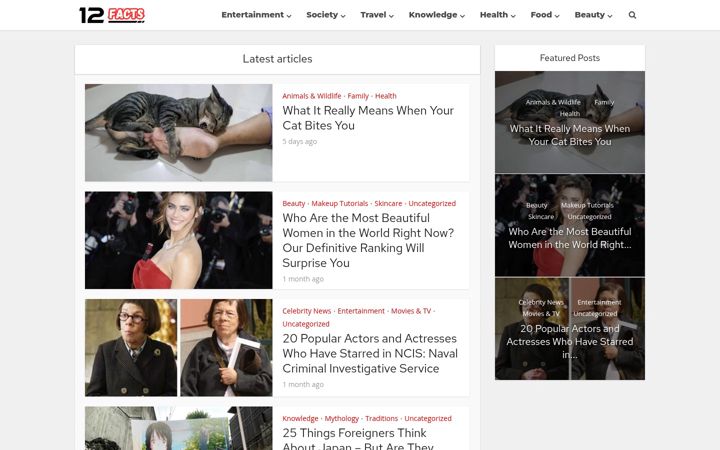
Task: Open article 'What It Really Means When Your Cat Bites You'
Action: pyautogui.click(x=368, y=118)
